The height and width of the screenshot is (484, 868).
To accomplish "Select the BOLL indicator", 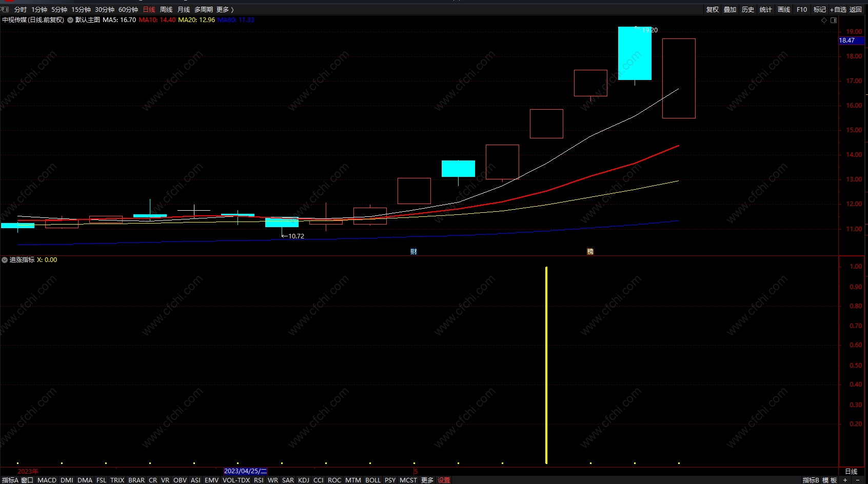I will tap(373, 480).
